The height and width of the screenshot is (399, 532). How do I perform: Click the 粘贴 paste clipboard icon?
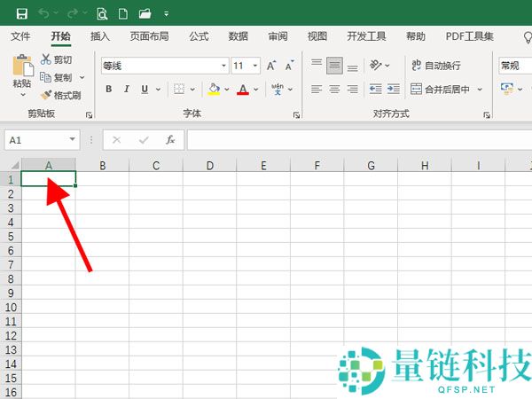click(22, 65)
